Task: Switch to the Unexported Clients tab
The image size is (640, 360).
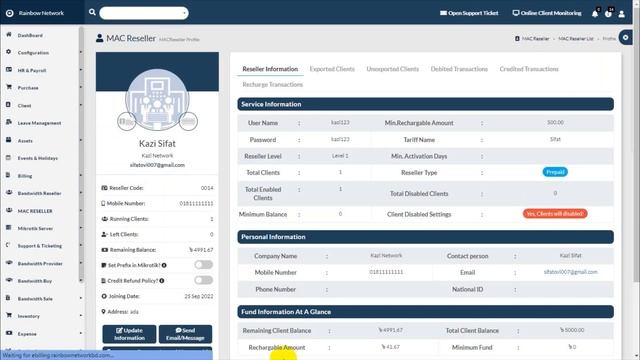Action: pos(392,69)
